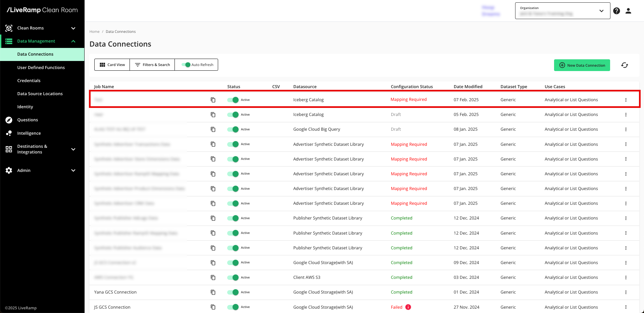Click the refresh icon beside New Data Connection
The width and height of the screenshot is (644, 313).
[624, 65]
